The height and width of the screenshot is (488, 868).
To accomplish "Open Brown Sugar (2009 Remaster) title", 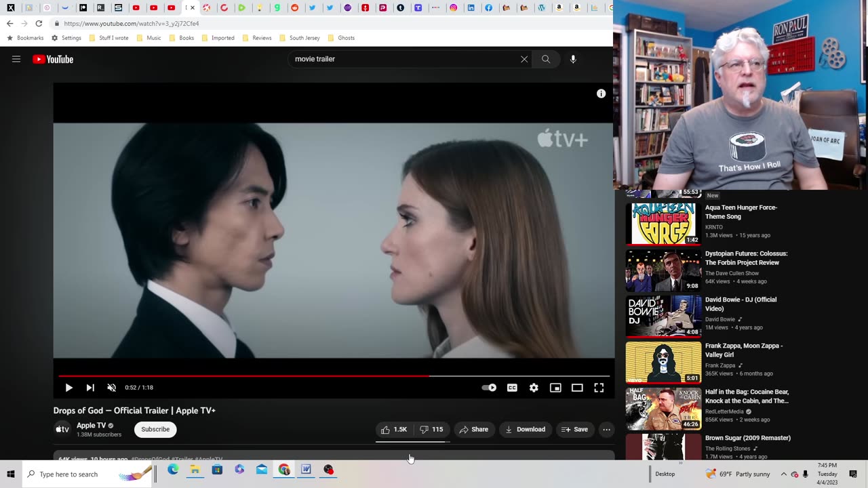I will pyautogui.click(x=747, y=438).
